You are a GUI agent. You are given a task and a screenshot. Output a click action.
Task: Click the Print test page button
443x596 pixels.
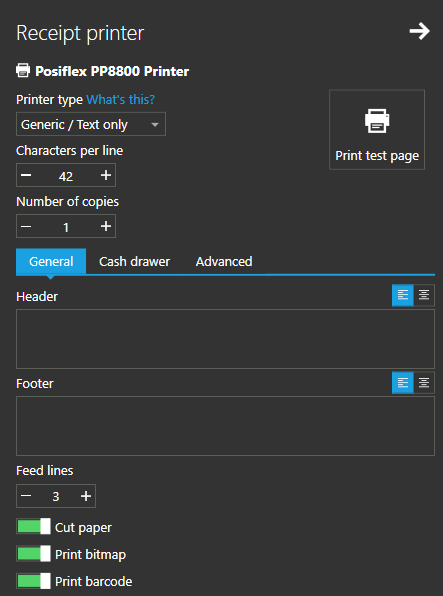click(377, 130)
